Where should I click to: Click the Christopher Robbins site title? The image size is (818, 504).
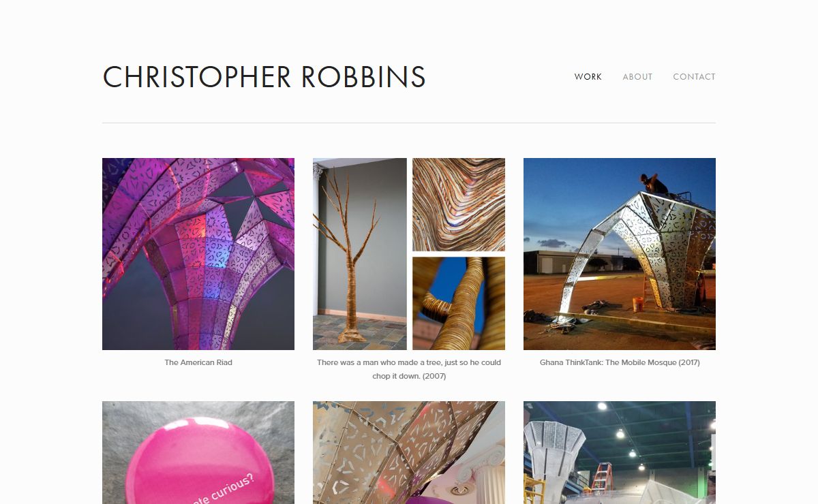[264, 77]
